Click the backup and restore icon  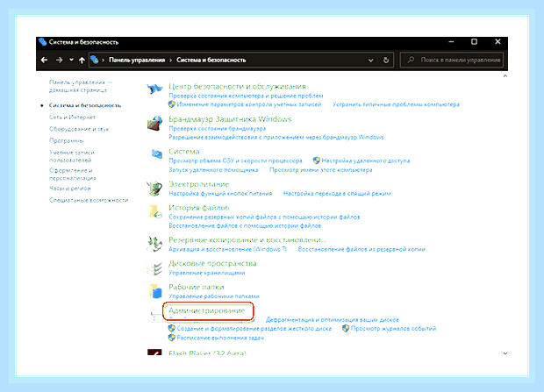(x=154, y=244)
